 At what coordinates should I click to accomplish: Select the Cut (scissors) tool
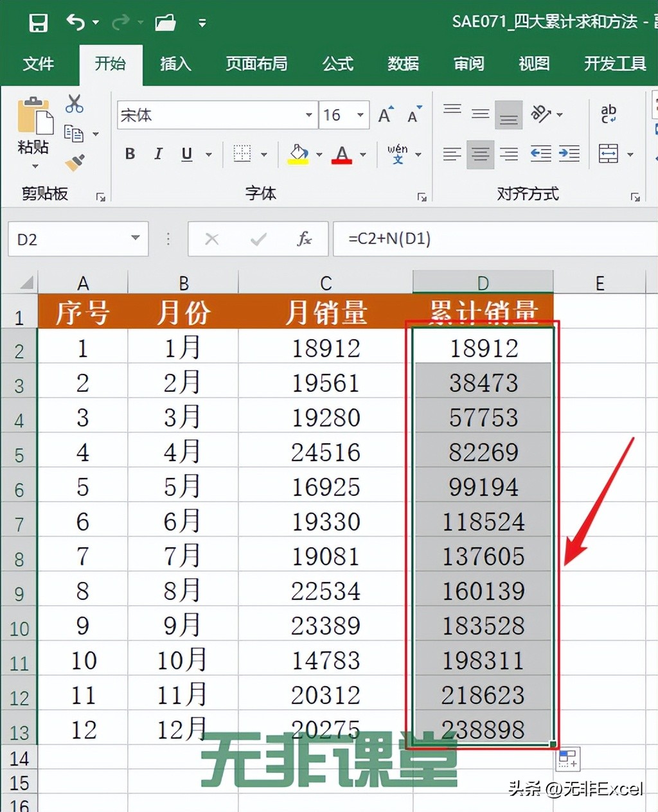(x=74, y=104)
